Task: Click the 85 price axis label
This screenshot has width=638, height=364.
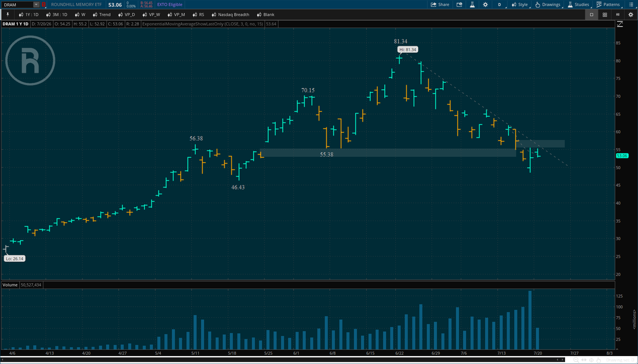Action: [x=618, y=43]
